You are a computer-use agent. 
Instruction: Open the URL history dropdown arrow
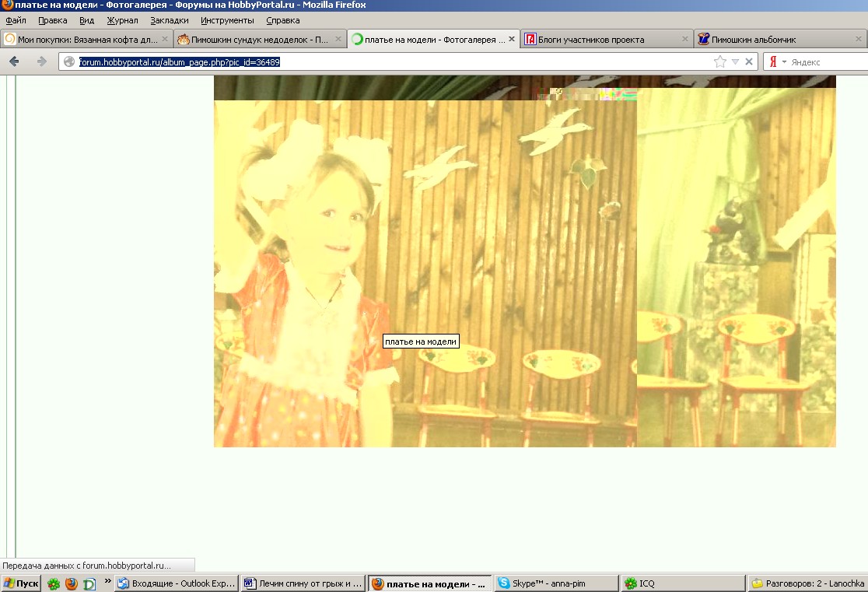tap(735, 61)
